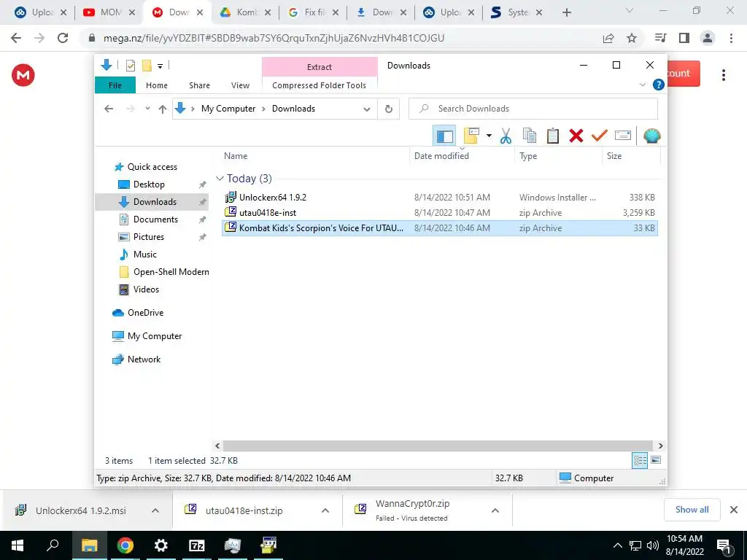The image size is (747, 560).
Task: Open Documents in navigation pane
Action: click(155, 219)
